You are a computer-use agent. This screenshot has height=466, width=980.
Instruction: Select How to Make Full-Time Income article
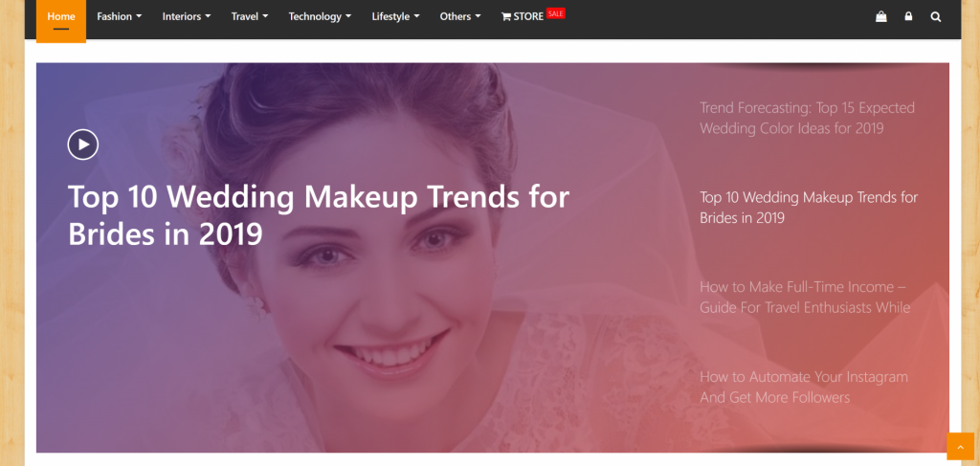pyautogui.click(x=805, y=298)
